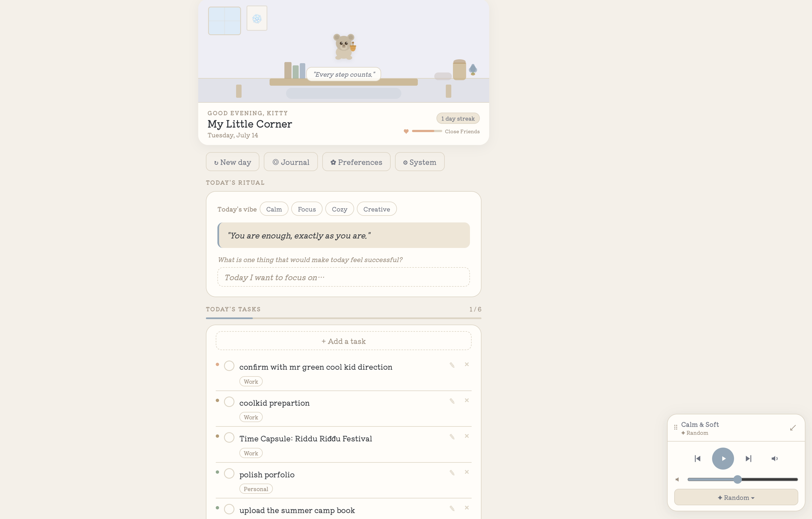The image size is (812, 519).
Task: Focus the 'Today I want to focus on' field
Action: pyautogui.click(x=343, y=277)
